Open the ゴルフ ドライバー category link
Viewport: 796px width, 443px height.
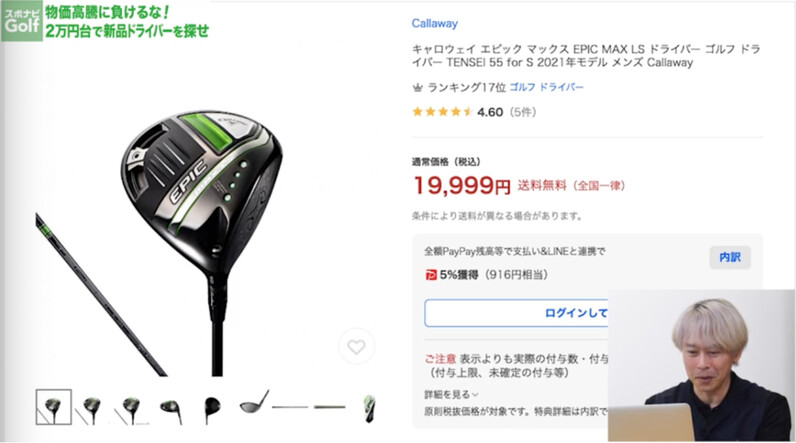(547, 87)
